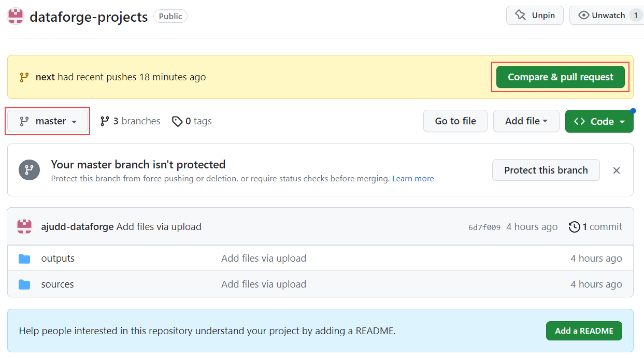Click the Compare & pull request button
The height and width of the screenshot is (358, 644).
click(561, 77)
